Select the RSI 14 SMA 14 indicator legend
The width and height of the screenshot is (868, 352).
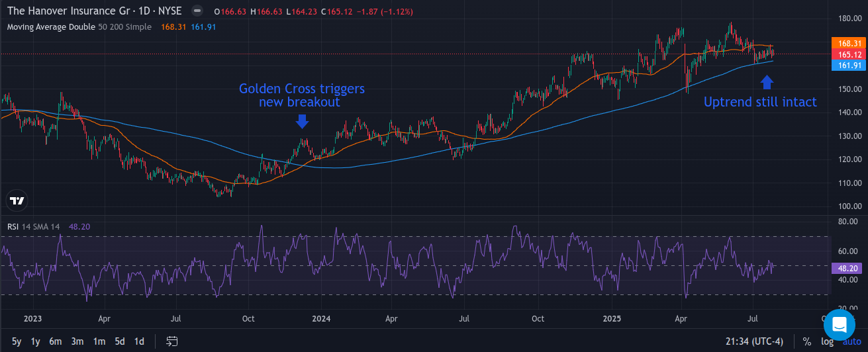coord(34,227)
